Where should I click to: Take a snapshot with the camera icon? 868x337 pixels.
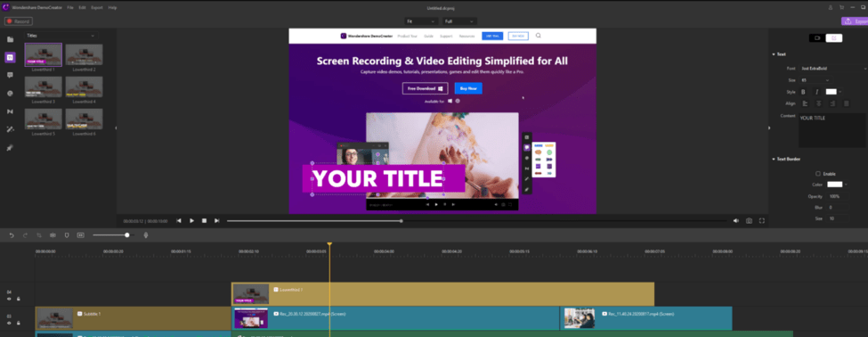749,220
